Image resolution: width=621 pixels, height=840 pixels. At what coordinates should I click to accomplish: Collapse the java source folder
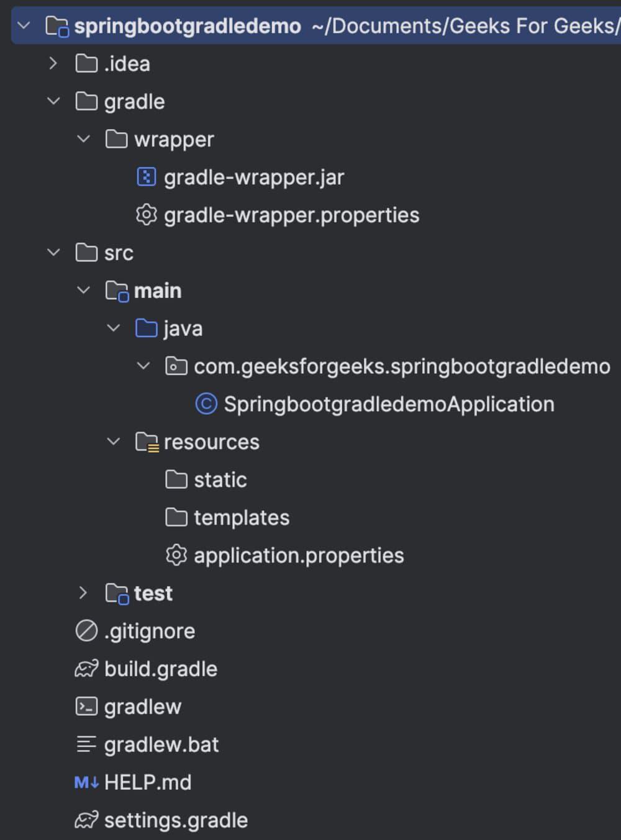[x=113, y=328]
